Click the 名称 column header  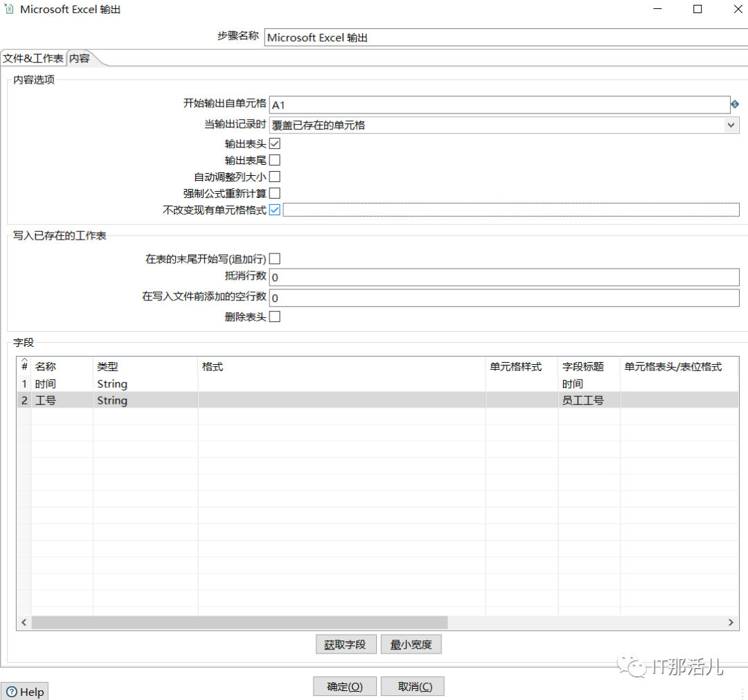62,367
